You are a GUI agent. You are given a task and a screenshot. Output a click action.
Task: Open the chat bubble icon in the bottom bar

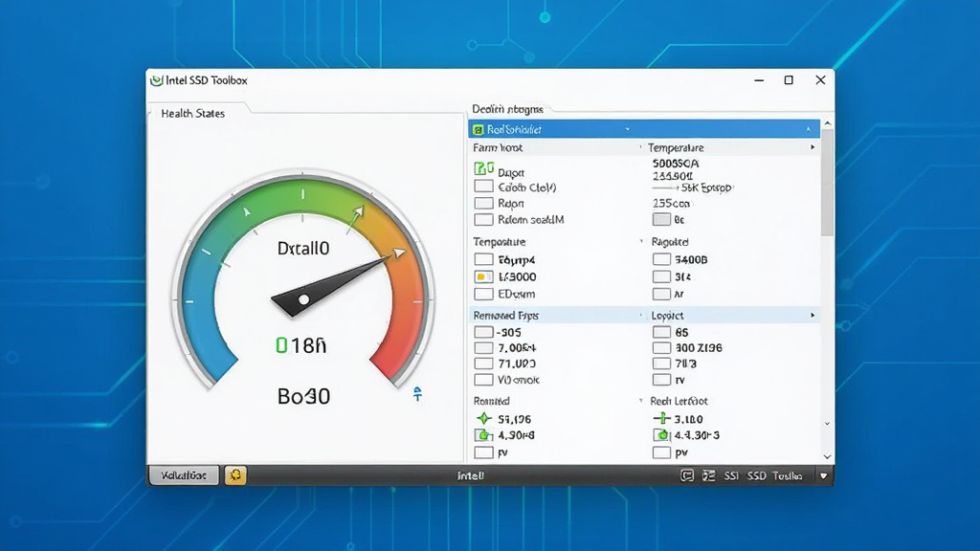687,476
